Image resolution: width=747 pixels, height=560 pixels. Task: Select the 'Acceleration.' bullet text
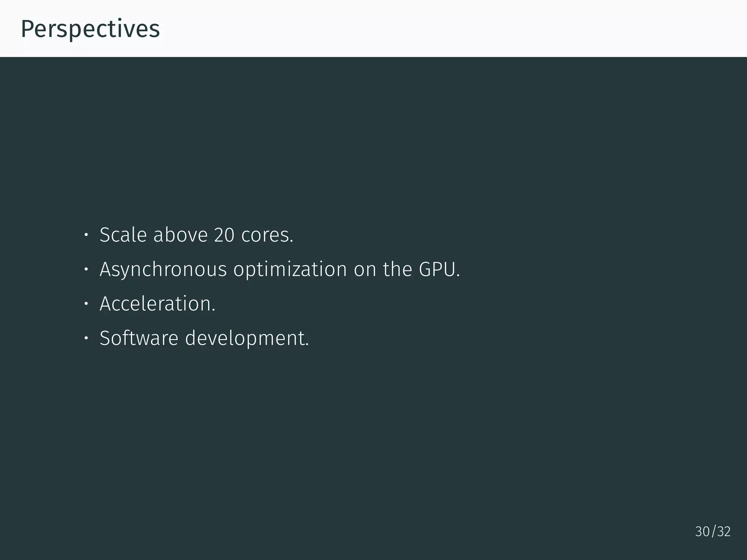pyautogui.click(x=158, y=304)
